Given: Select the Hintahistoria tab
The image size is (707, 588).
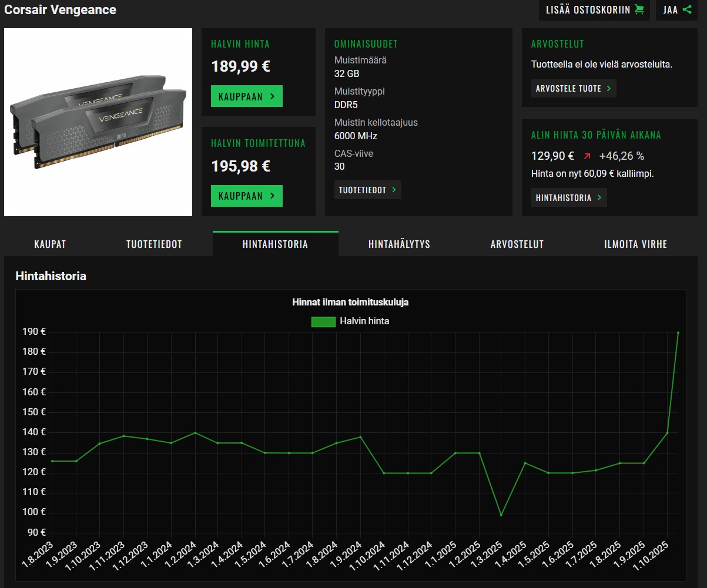Looking at the screenshot, I should [x=275, y=244].
